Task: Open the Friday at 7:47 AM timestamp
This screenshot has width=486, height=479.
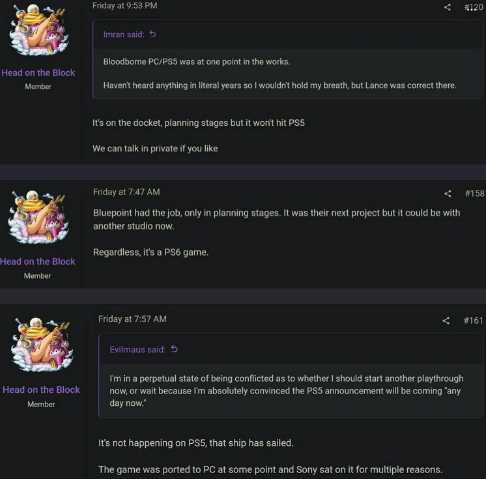Action: (127, 192)
